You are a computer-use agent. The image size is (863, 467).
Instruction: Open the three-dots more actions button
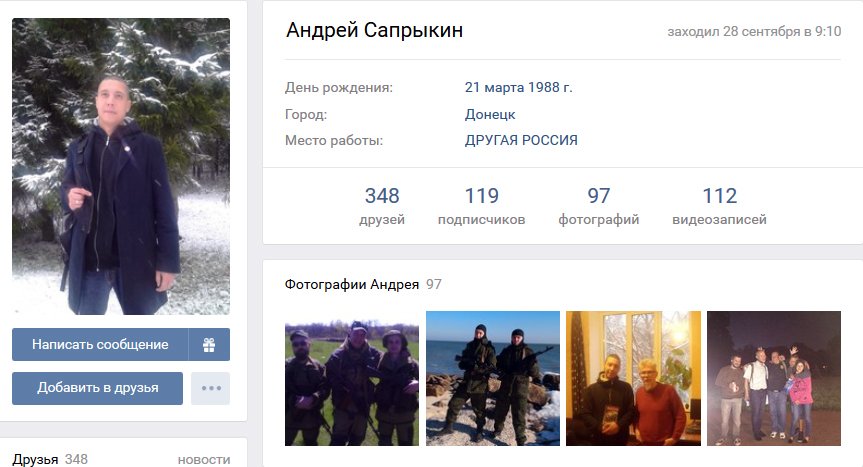(x=211, y=388)
